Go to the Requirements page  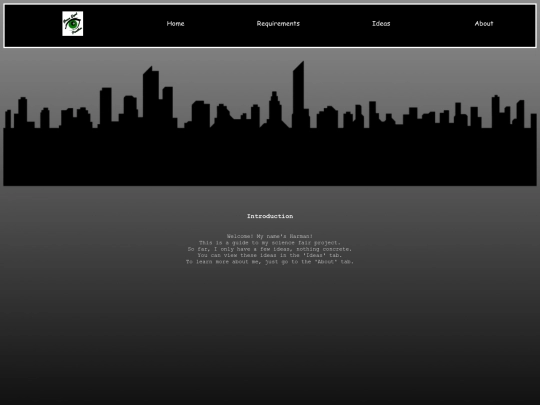pyautogui.click(x=278, y=24)
